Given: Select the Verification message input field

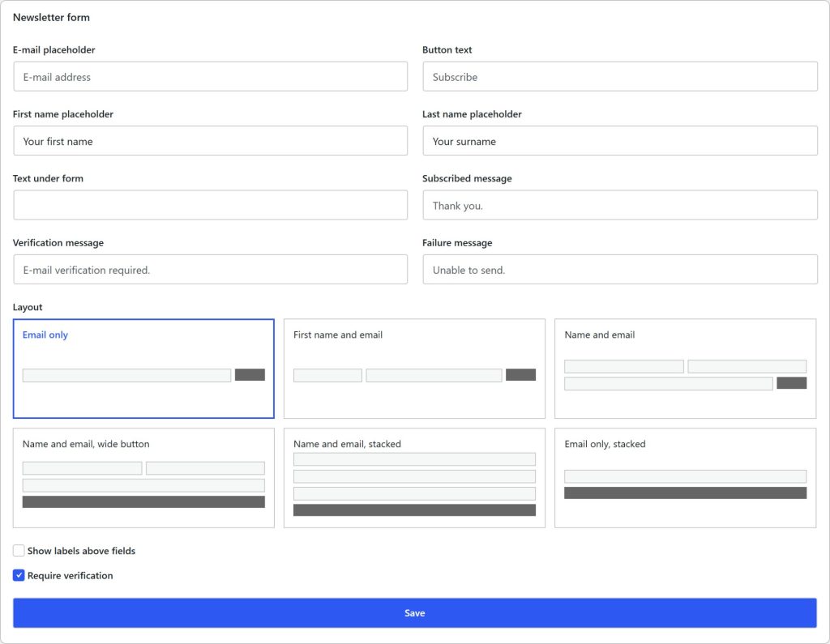Looking at the screenshot, I should (210, 270).
